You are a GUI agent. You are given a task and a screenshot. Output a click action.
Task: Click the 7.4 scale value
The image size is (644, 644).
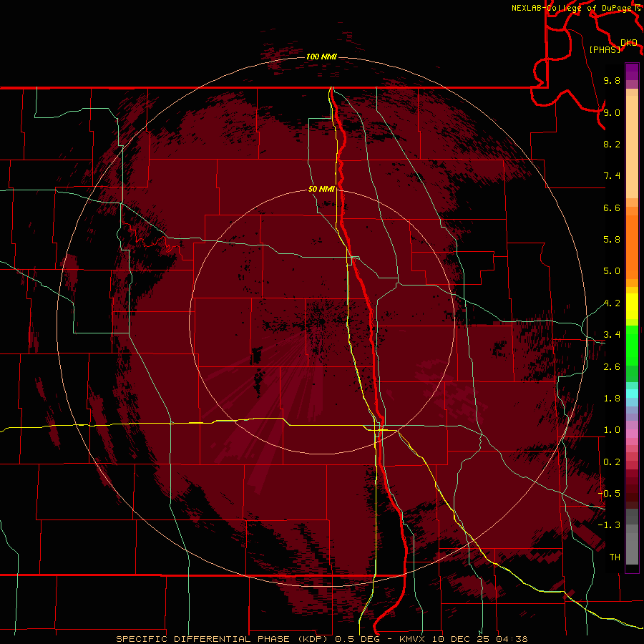coord(612,176)
